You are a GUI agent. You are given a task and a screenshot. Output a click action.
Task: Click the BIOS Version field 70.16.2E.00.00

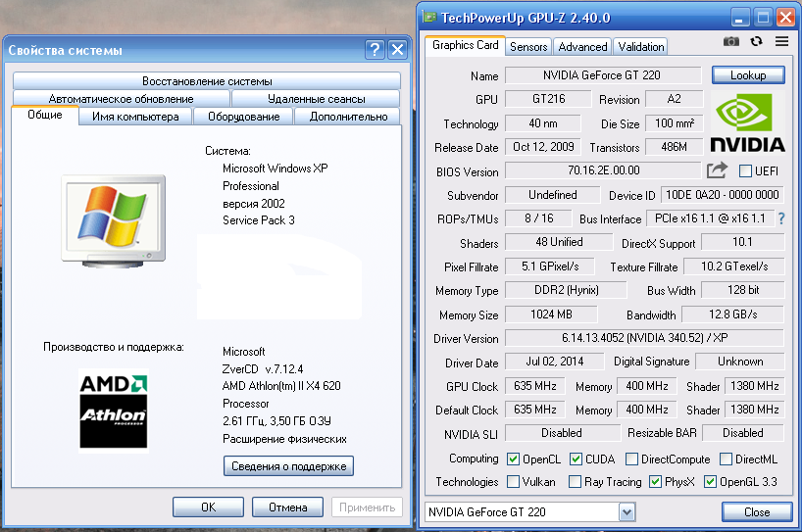pos(603,170)
